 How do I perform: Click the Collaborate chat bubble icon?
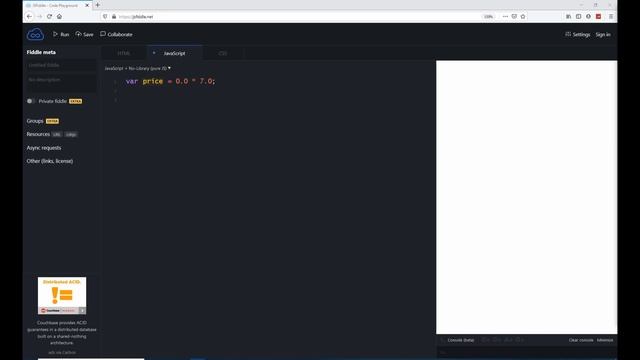pyautogui.click(x=103, y=34)
